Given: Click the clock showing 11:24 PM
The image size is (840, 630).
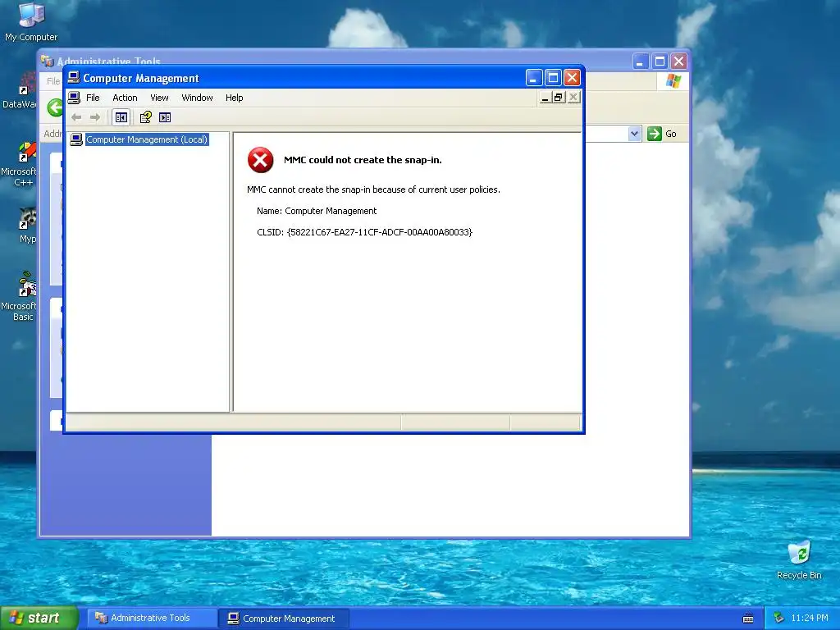Looking at the screenshot, I should coord(809,619).
